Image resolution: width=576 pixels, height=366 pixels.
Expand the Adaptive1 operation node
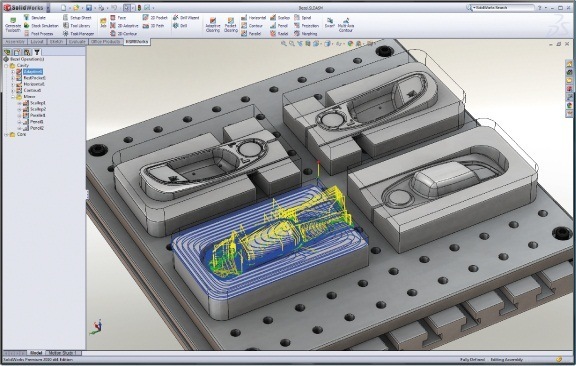pyautogui.click(x=13, y=72)
